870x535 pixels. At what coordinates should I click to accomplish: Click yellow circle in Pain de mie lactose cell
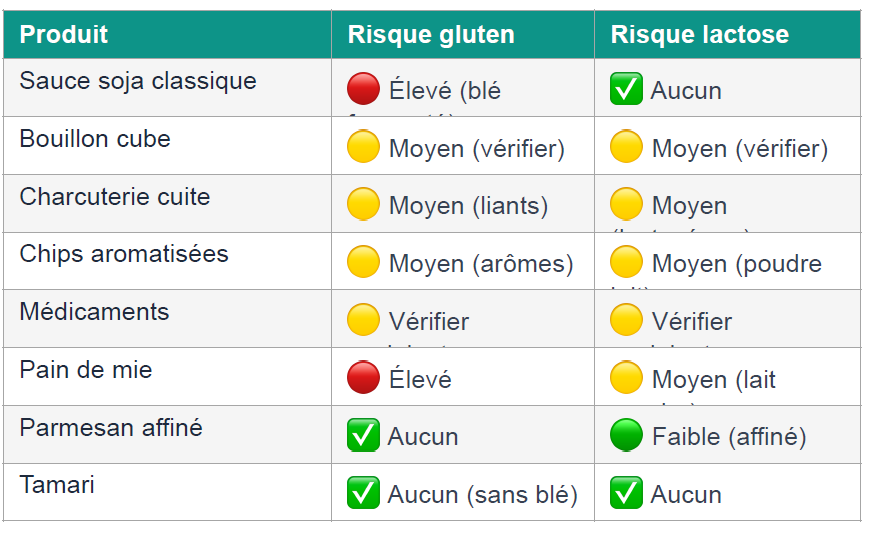point(626,378)
